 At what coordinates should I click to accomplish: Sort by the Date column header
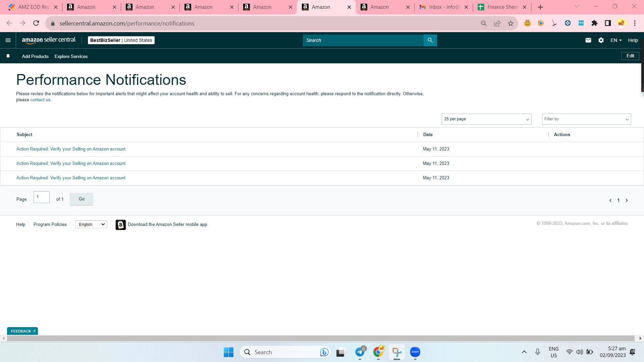(428, 135)
